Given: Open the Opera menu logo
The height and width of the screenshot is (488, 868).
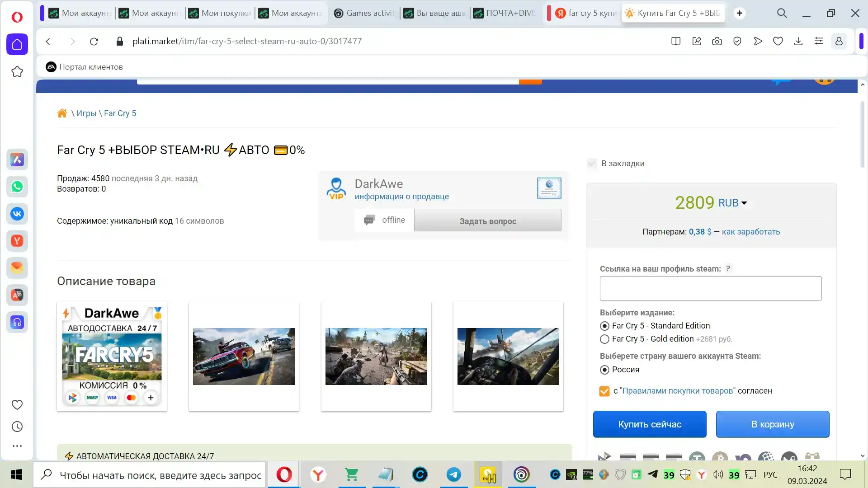Looking at the screenshot, I should [17, 17].
